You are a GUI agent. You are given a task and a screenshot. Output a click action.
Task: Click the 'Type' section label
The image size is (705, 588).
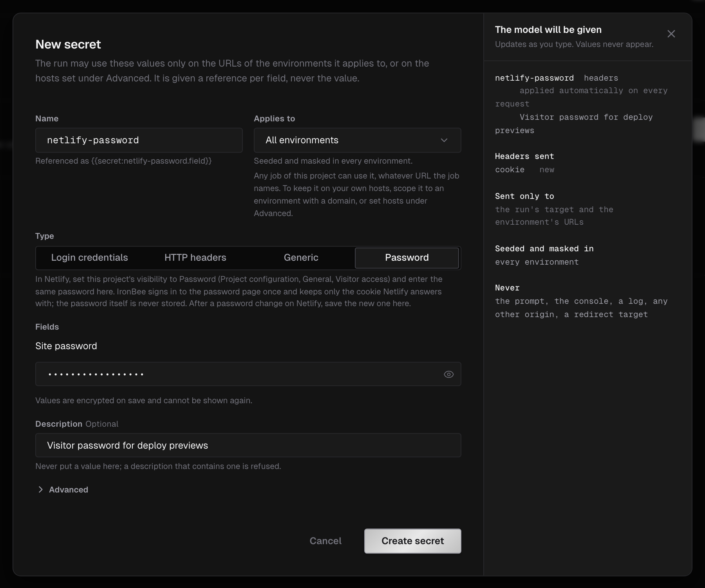[x=45, y=236]
